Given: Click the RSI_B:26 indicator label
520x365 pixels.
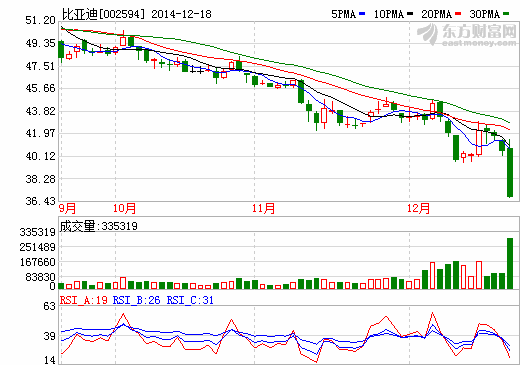Looking at the screenshot, I should point(137,300).
